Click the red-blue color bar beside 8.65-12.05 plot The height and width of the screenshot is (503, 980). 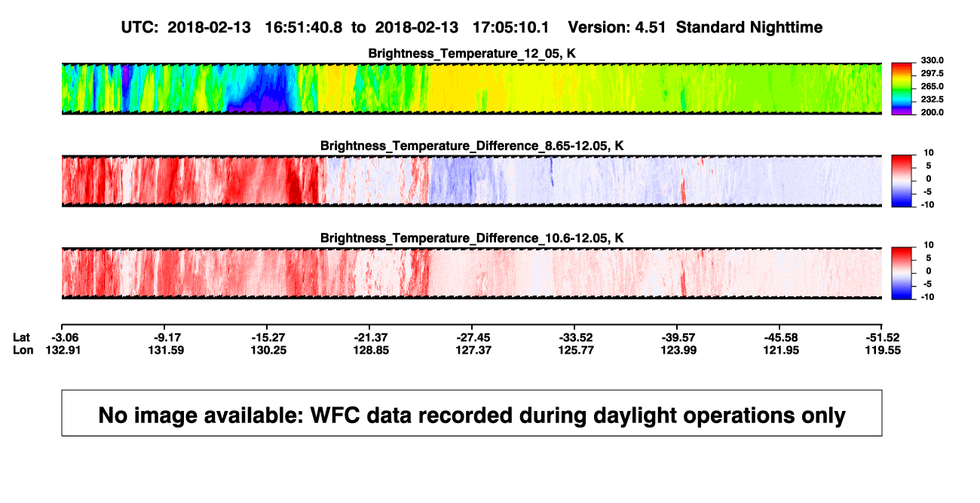(x=902, y=181)
